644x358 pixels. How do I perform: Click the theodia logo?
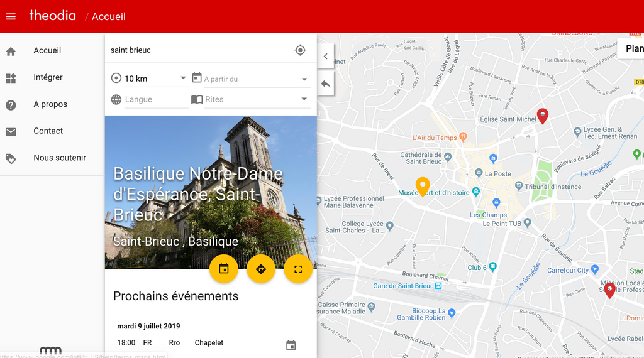pyautogui.click(x=53, y=16)
